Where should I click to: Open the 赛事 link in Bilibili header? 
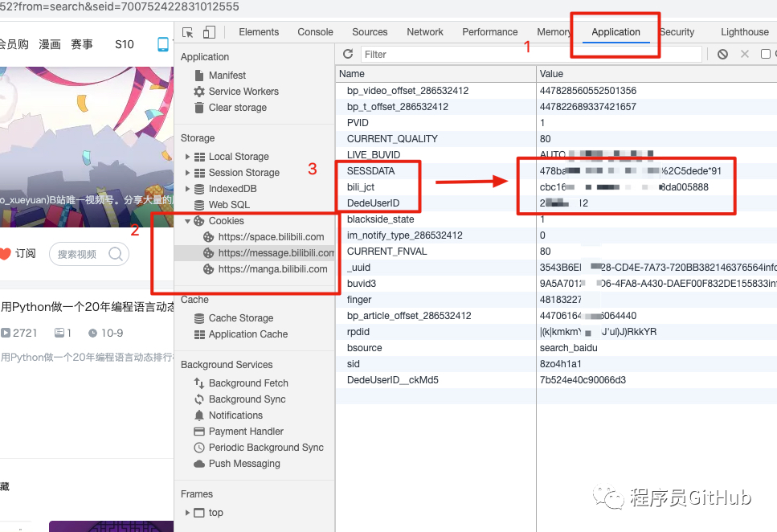click(x=82, y=45)
